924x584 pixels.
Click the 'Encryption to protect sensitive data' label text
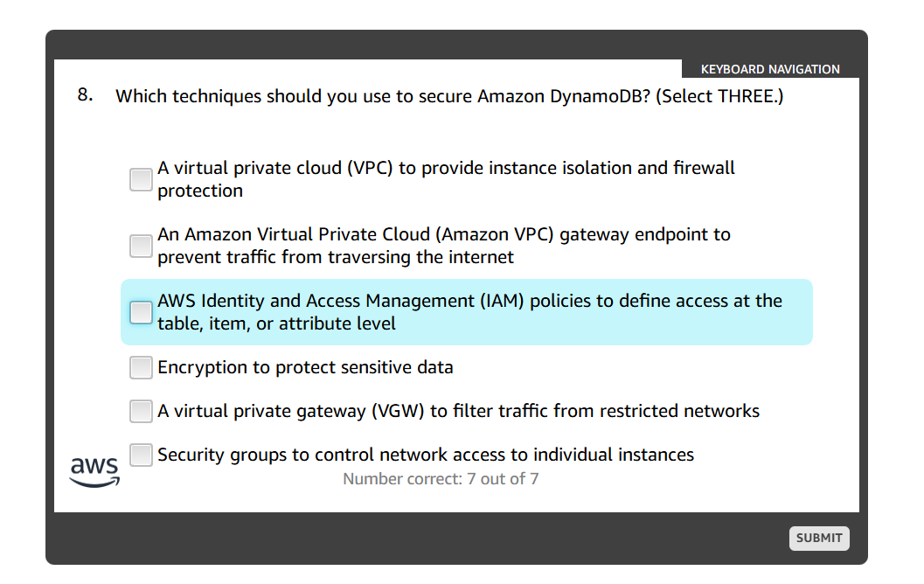pos(305,368)
